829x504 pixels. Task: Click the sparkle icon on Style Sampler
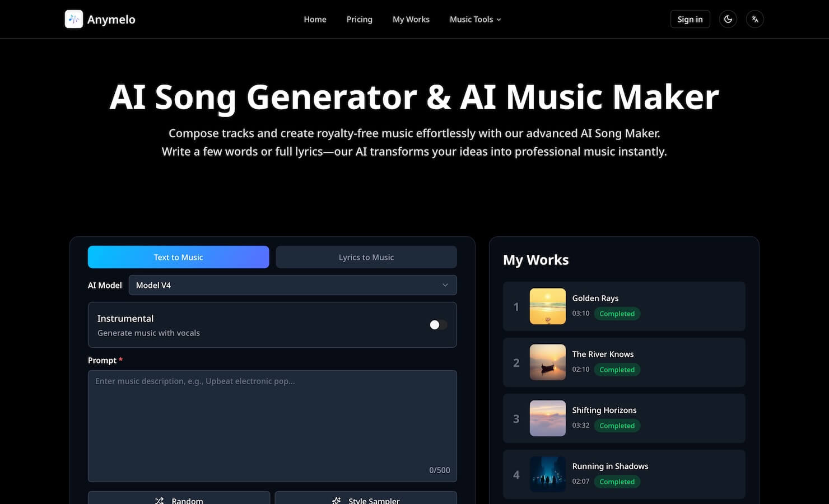point(337,500)
